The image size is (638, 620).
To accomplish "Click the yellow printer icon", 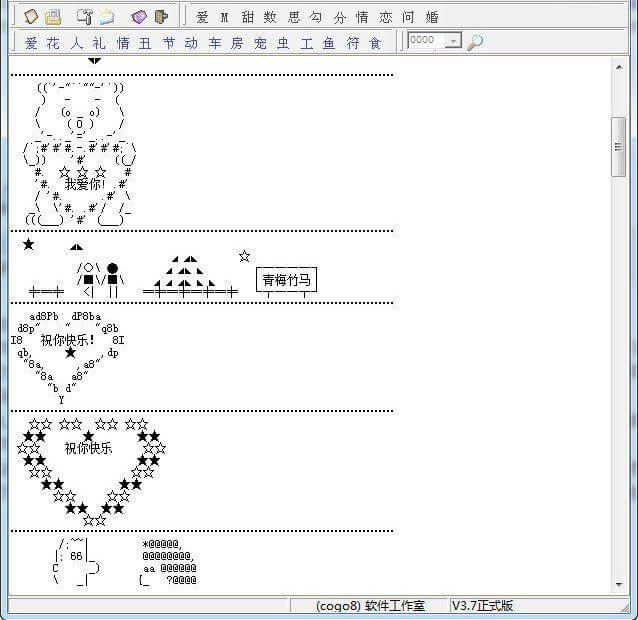I will tap(53, 17).
